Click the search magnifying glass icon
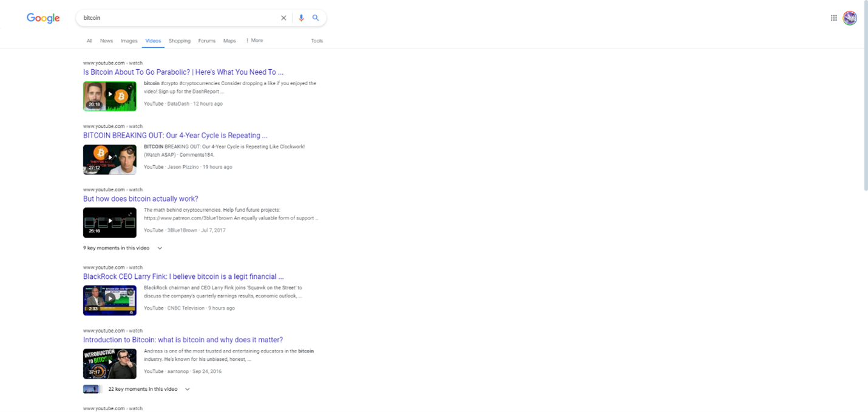 316,18
